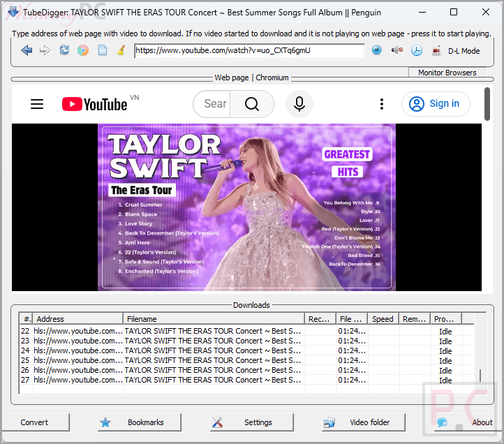The width and height of the screenshot is (504, 444).
Task: Click the Convert button
Action: coord(34,422)
